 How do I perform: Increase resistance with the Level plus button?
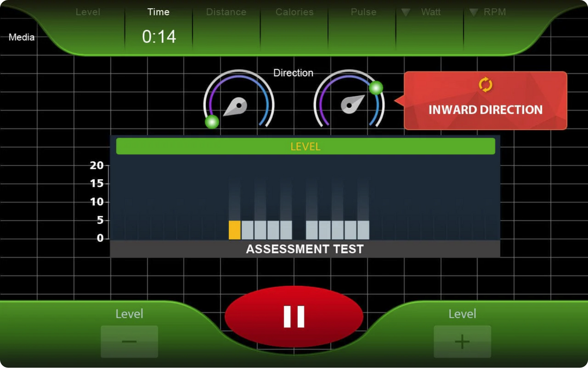[462, 341]
